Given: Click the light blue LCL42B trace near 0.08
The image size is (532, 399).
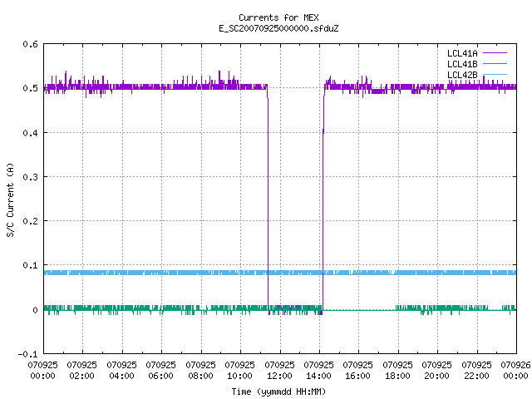Looking at the screenshot, I should [x=280, y=273].
